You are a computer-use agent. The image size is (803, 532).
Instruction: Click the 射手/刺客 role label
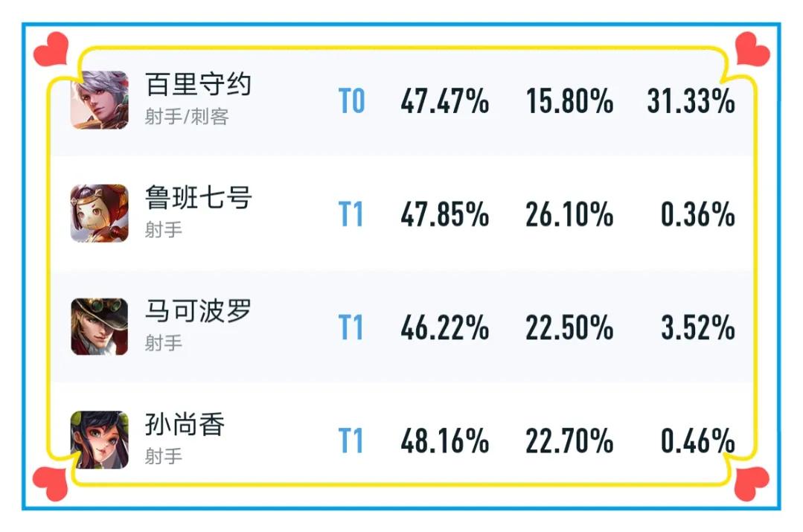point(187,117)
